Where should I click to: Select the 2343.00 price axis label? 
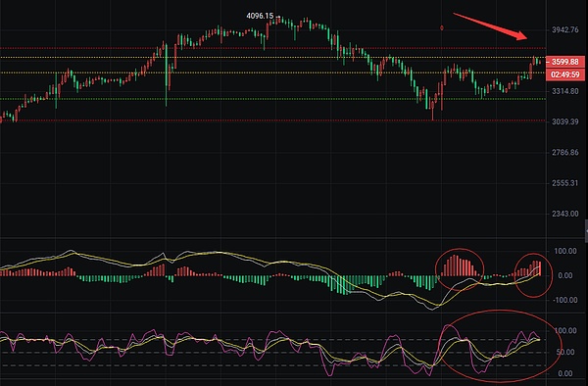tap(564, 214)
